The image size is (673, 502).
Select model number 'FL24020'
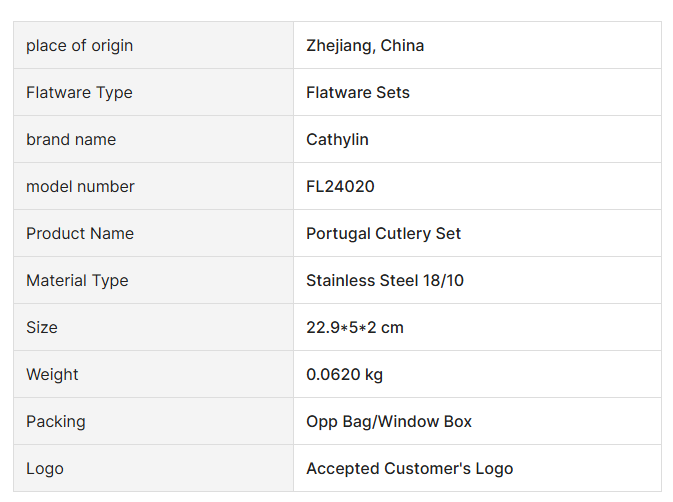340,187
